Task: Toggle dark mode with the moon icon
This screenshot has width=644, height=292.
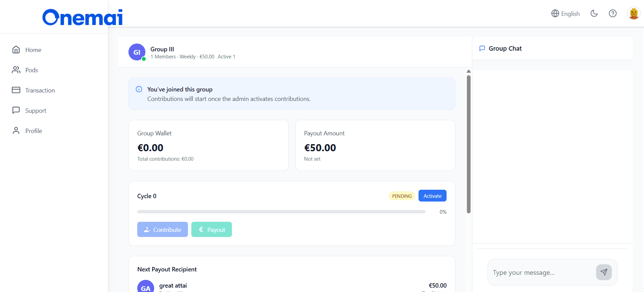Action: (x=594, y=14)
